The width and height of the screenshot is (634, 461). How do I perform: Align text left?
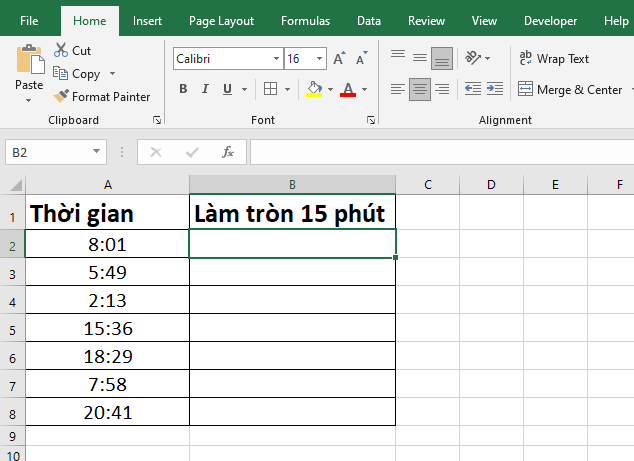(x=398, y=89)
